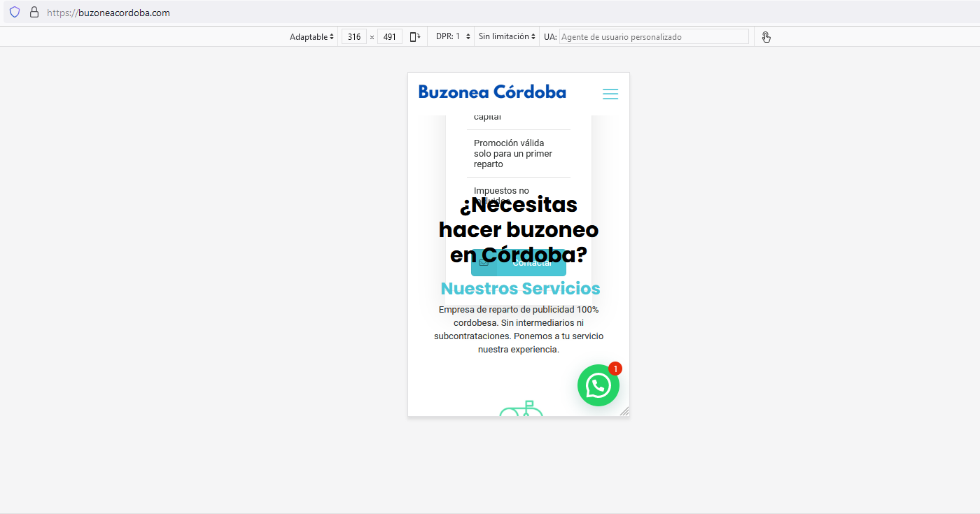The height and width of the screenshot is (514, 980).
Task: Click the Contactar button
Action: click(x=519, y=263)
